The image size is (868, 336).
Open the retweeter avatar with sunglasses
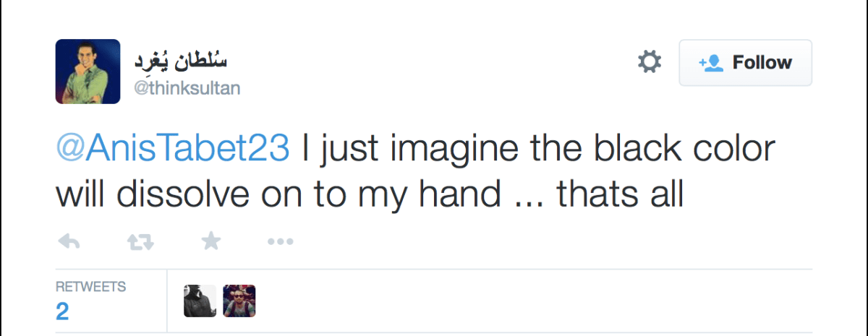pos(239,301)
